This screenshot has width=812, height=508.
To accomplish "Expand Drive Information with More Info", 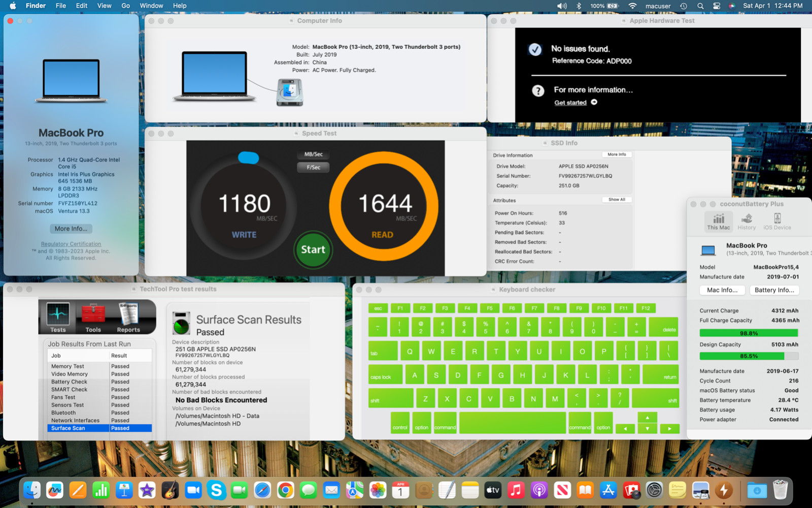I will coord(617,154).
